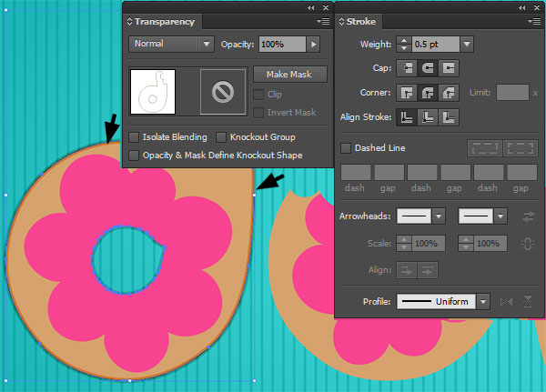
Task: Choose the Round Join corner icon
Action: [428, 93]
